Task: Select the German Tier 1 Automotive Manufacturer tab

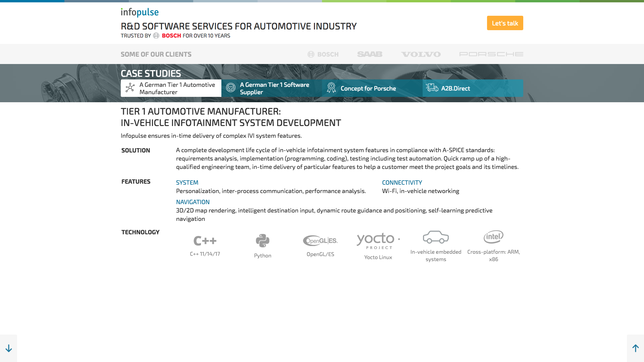Action: 171,88
